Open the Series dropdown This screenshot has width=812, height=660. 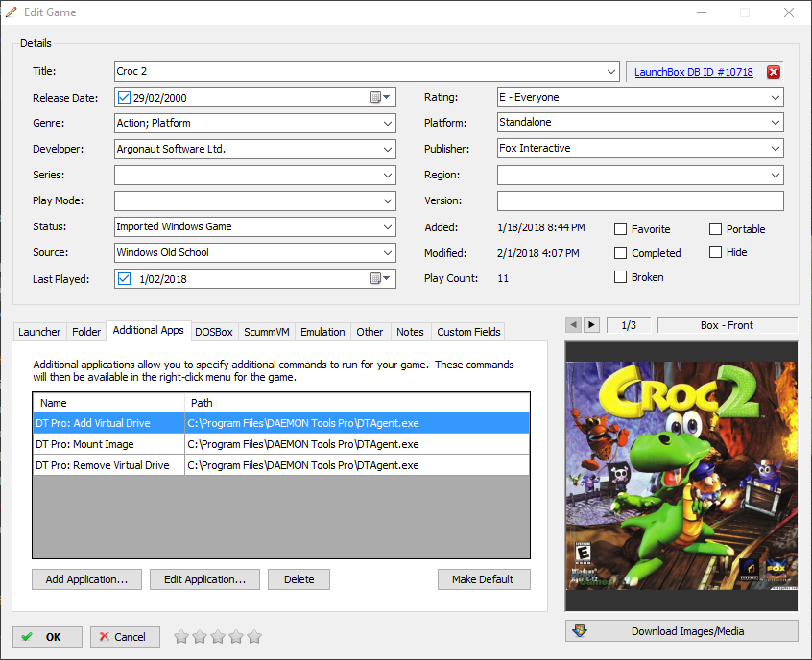coord(388,175)
